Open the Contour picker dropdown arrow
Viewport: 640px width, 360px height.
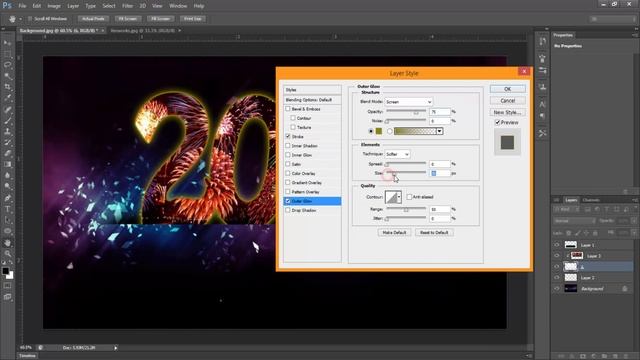399,197
